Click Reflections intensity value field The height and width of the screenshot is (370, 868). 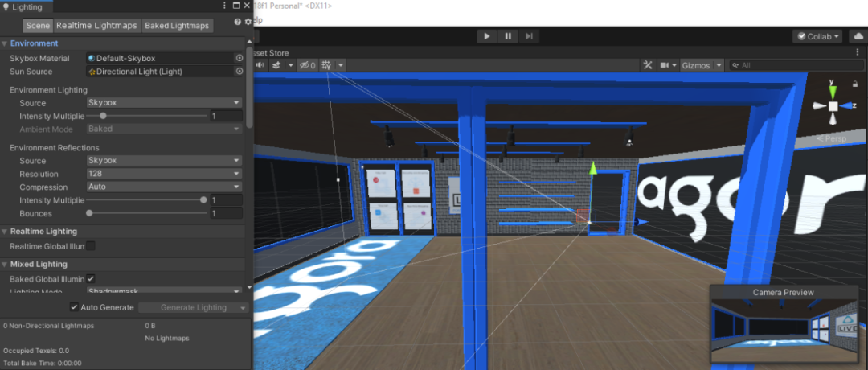click(226, 200)
